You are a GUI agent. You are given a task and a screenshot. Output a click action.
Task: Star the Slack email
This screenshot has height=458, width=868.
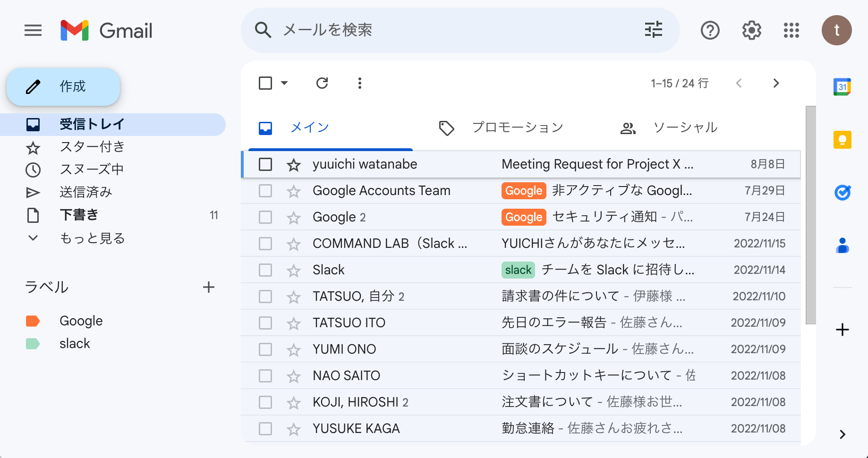pos(294,271)
